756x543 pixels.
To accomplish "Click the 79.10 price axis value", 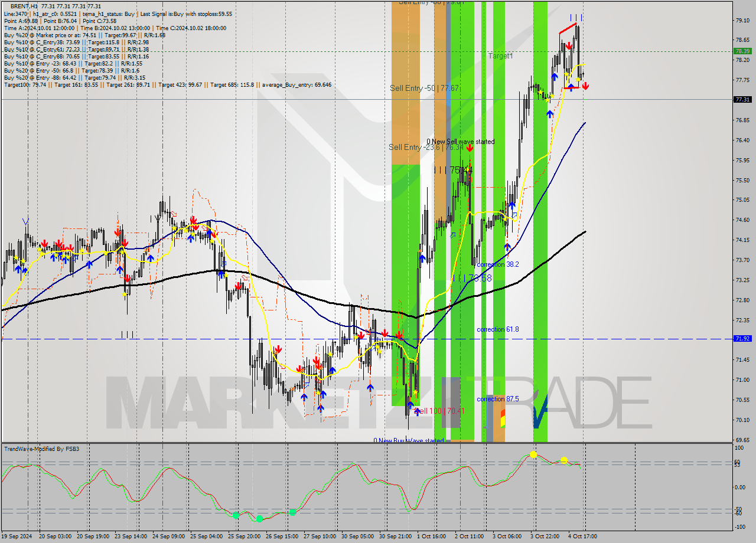I will click(742, 21).
